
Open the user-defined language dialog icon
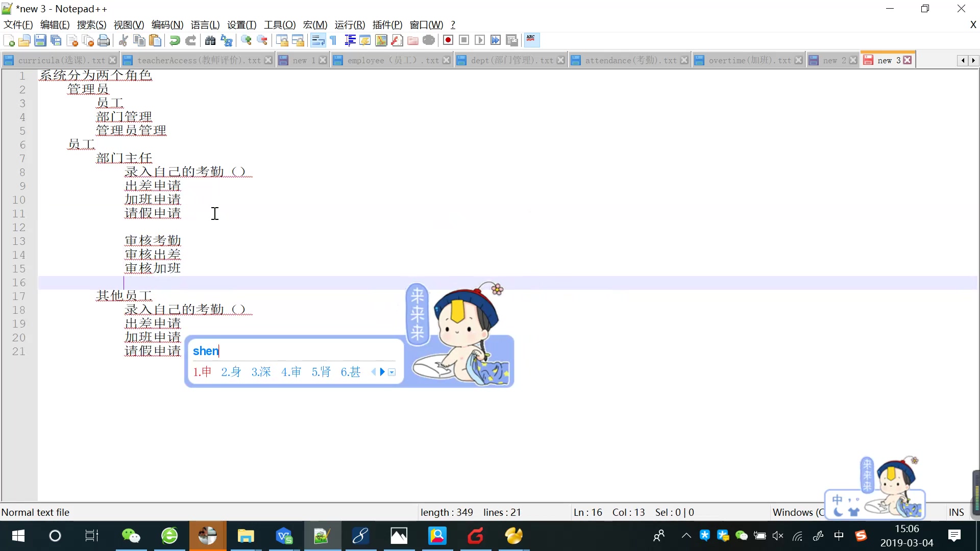pyautogui.click(x=365, y=40)
